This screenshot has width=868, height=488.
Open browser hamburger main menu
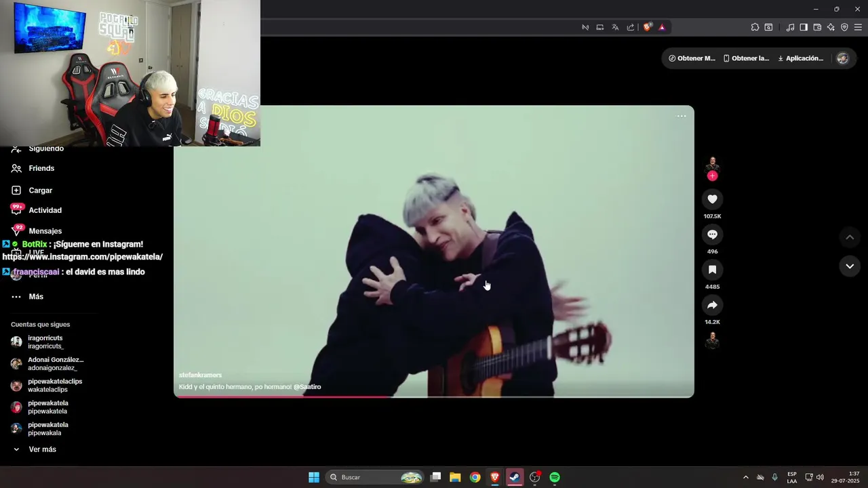(x=858, y=27)
